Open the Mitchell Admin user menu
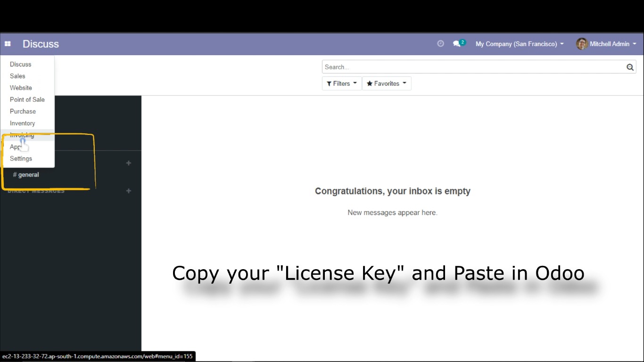644x362 pixels. tap(606, 44)
